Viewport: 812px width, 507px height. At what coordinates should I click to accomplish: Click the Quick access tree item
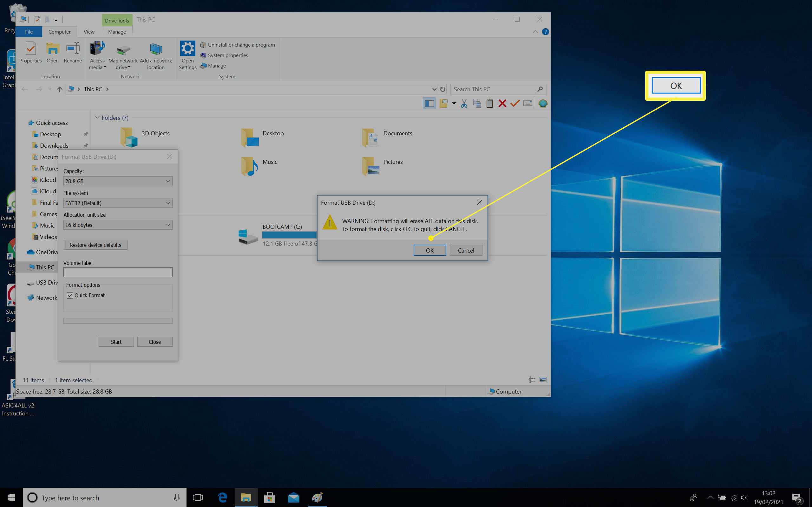[51, 122]
